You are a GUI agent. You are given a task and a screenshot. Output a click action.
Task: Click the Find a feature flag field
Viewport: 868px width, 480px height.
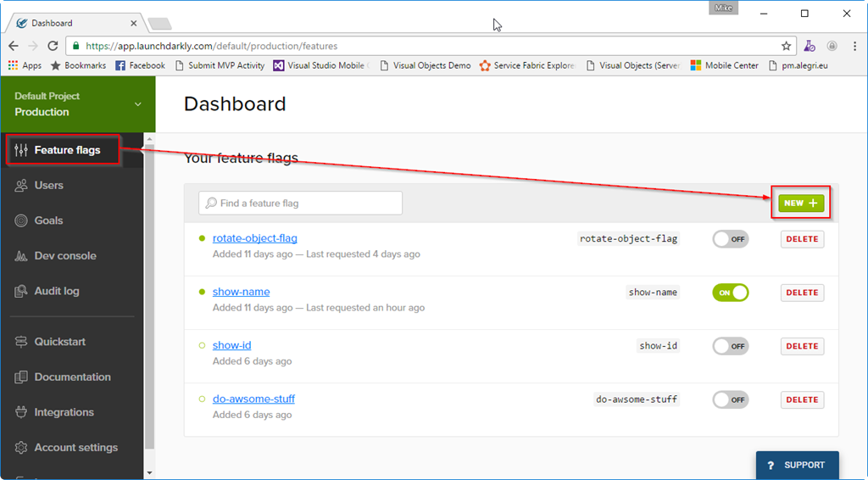click(x=301, y=204)
